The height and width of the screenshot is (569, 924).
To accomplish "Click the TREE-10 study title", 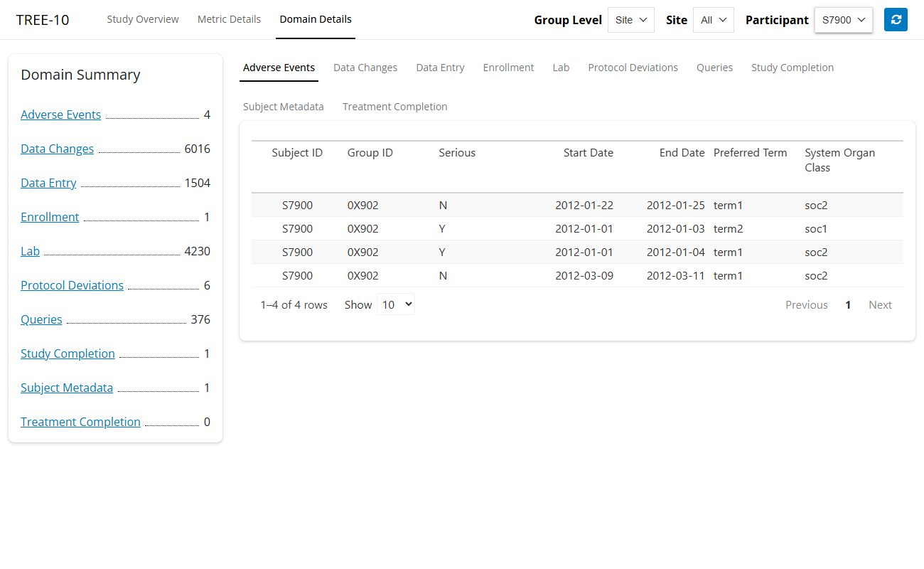I will (x=43, y=20).
